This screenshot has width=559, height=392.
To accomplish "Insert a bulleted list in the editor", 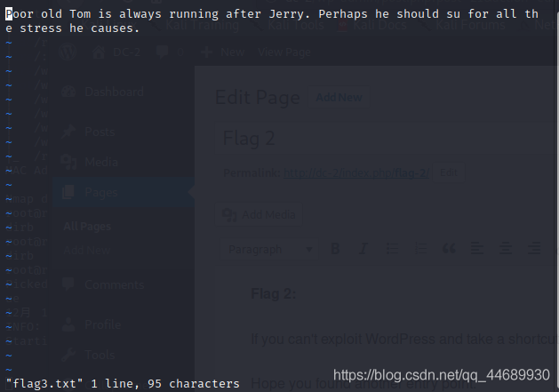I will (392, 249).
